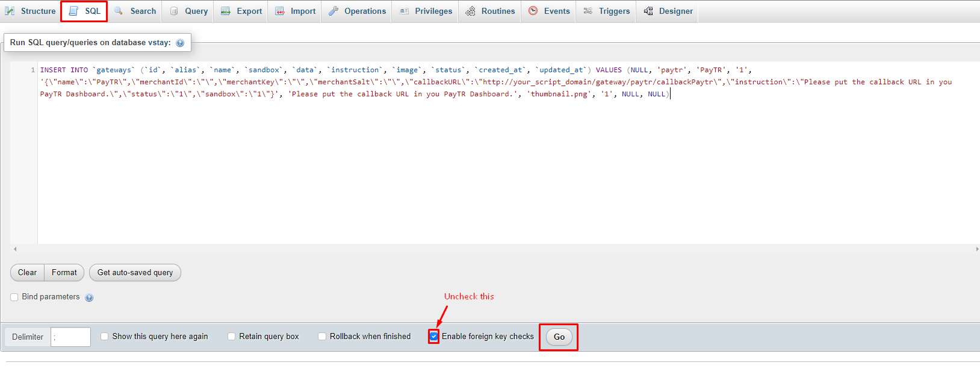980x371 pixels.
Task: Click help icon next to Bind parameters
Action: 89,298
